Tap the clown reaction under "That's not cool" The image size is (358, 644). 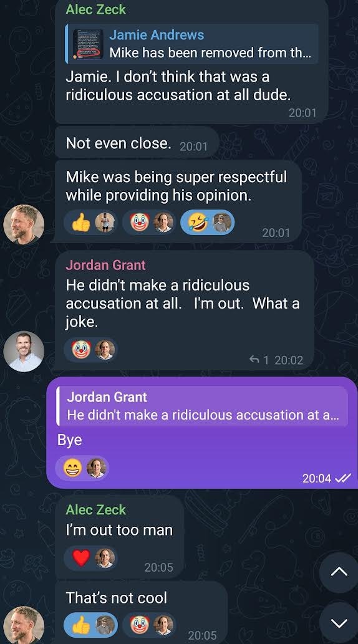pos(149,625)
